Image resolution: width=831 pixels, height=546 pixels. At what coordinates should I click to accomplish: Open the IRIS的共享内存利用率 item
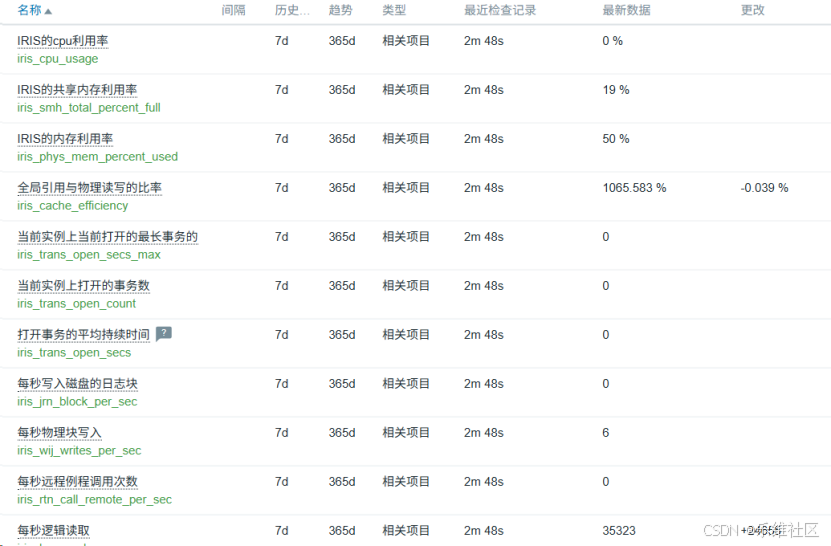click(77, 90)
